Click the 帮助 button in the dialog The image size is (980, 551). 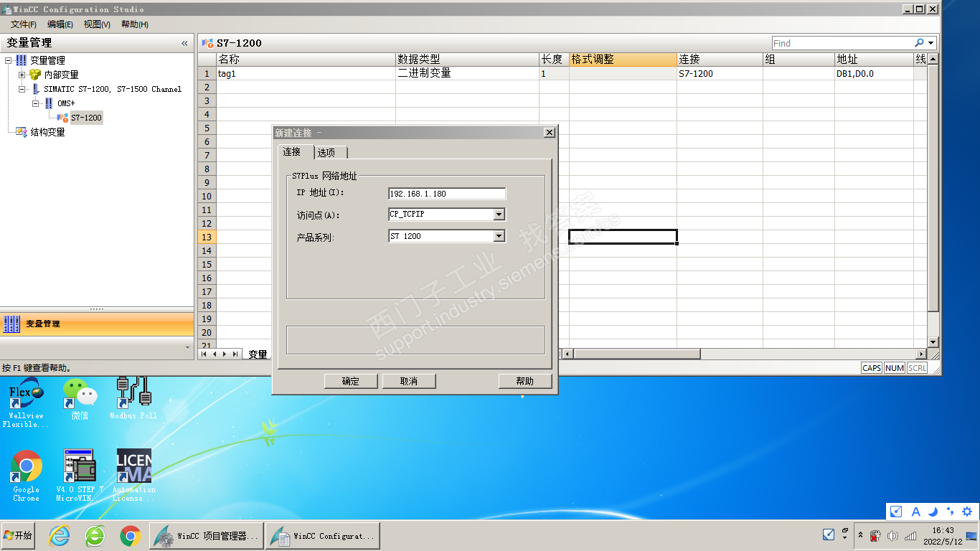point(525,381)
